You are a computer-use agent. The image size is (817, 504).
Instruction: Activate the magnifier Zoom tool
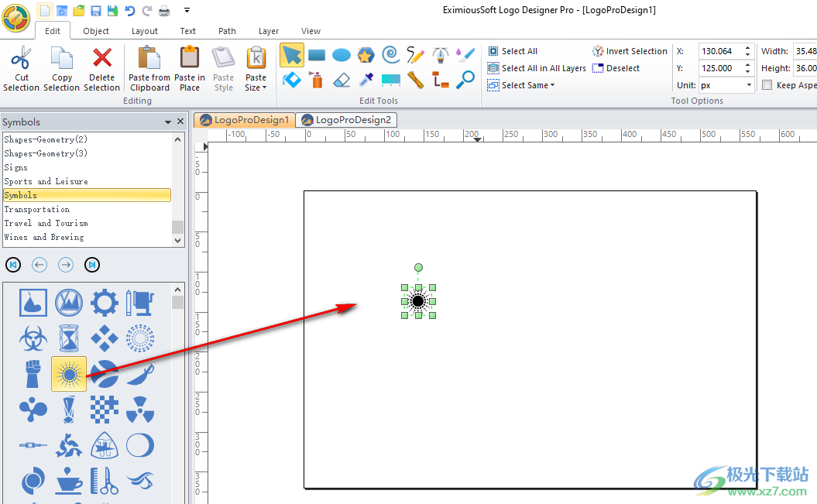pos(465,80)
